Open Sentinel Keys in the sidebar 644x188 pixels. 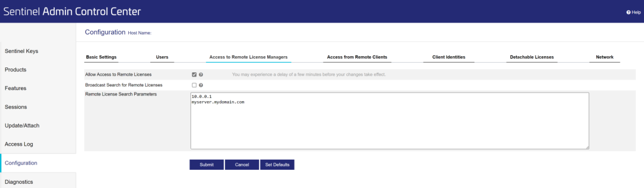pyautogui.click(x=22, y=51)
